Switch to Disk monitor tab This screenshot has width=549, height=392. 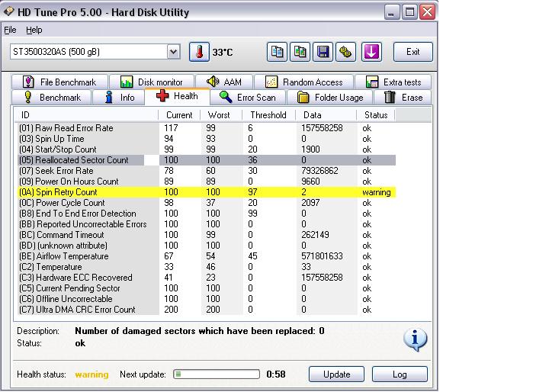pyautogui.click(x=151, y=82)
